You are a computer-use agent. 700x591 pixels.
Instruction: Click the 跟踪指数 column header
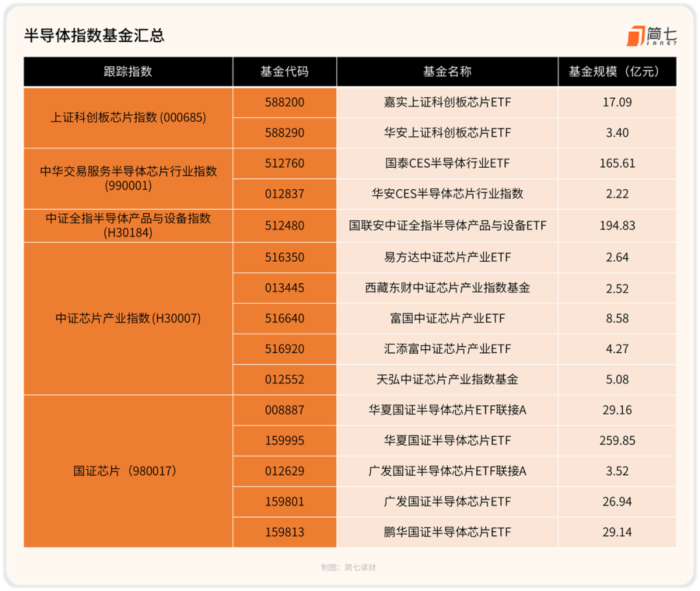(128, 71)
